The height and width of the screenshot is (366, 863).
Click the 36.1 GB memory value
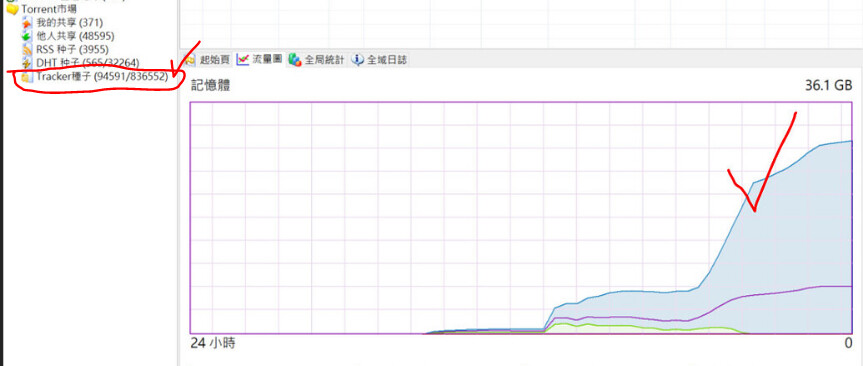coord(828,85)
